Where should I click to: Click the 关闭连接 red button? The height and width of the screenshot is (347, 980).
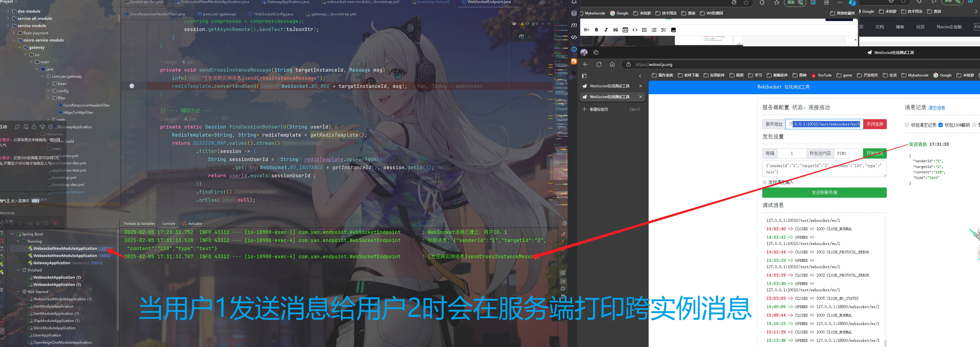tap(875, 124)
